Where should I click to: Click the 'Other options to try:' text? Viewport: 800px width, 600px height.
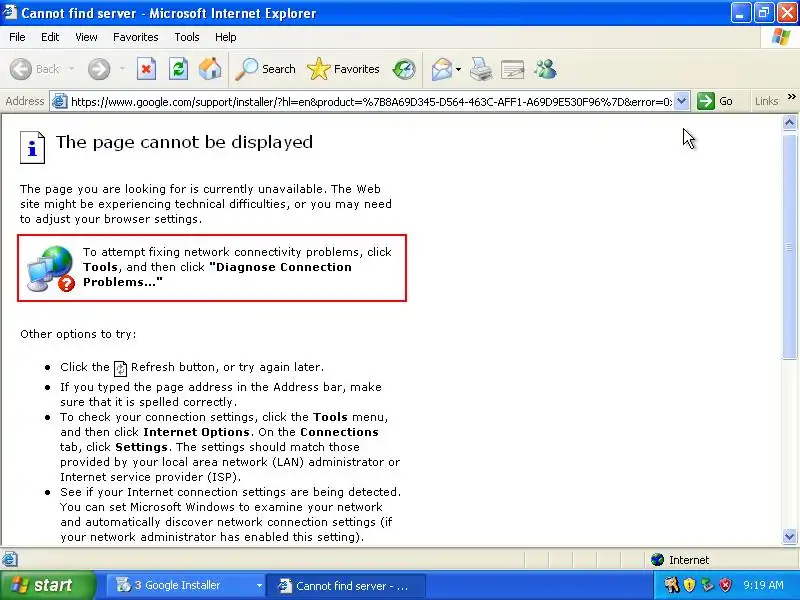click(78, 334)
